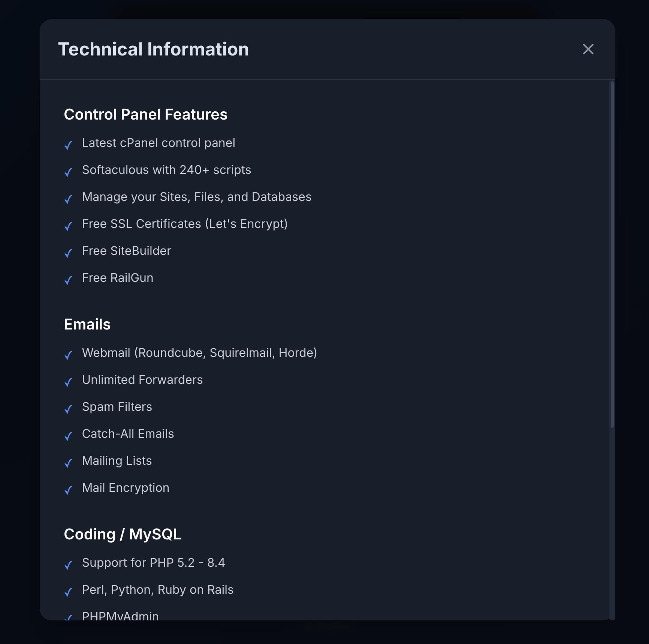649x644 pixels.
Task: Click the Manage your Sites, Files, and Databases text
Action: 196,197
